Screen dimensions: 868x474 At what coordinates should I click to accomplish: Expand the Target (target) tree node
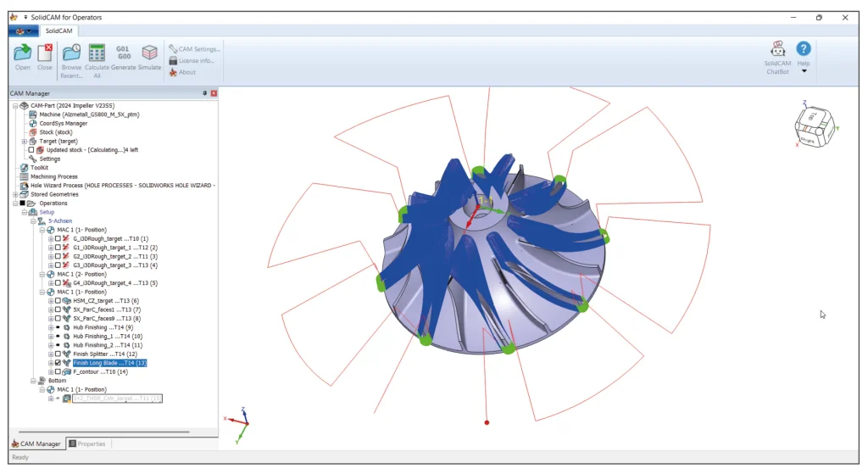pos(24,141)
